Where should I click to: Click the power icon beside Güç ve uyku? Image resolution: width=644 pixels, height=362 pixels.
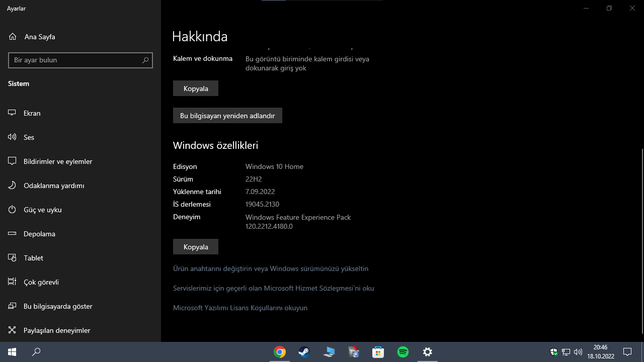pyautogui.click(x=12, y=210)
